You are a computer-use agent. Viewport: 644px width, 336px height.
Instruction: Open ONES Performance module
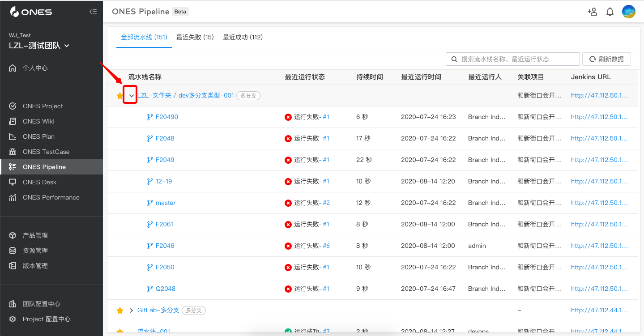(51, 197)
